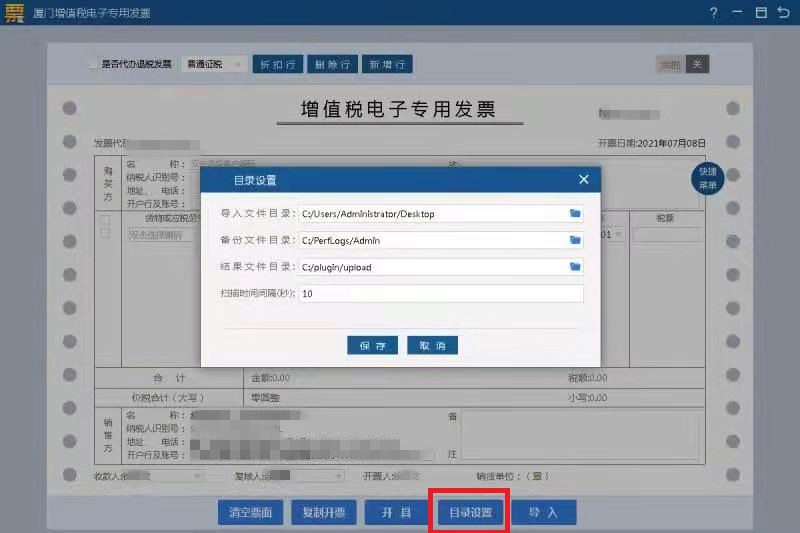This screenshot has width=800, height=533.
Task: Check the first item row checkbox
Action: (105, 219)
